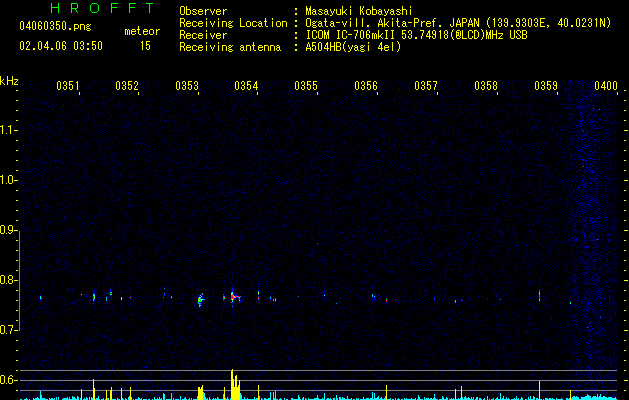
Task: Click the Ogata-vill. Akita-Pref. JAPAN location text
Action: tap(458, 23)
